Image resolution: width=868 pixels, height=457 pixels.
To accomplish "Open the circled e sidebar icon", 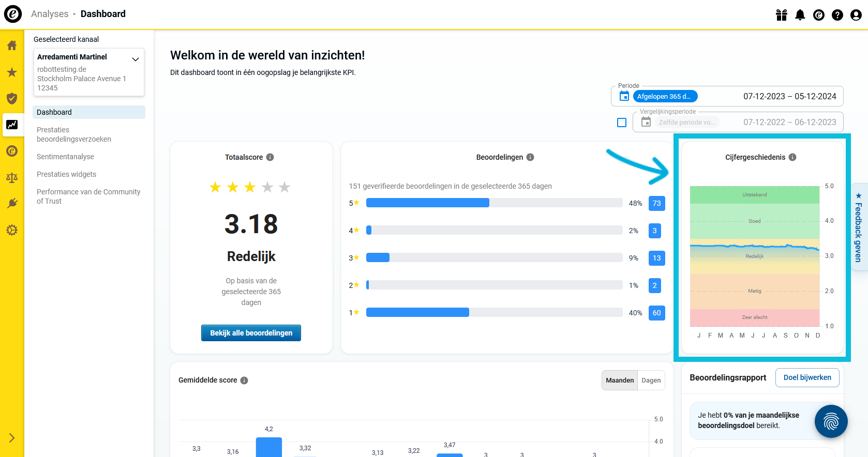I will pos(12,151).
